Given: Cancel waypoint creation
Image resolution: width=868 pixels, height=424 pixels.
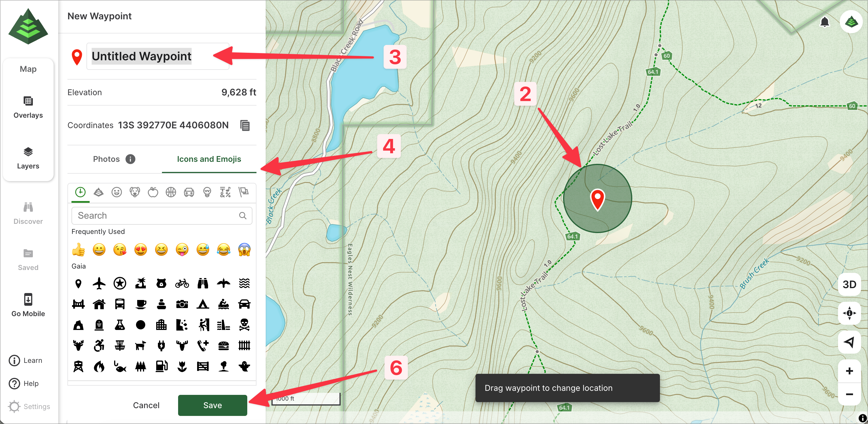Looking at the screenshot, I should pyautogui.click(x=146, y=405).
